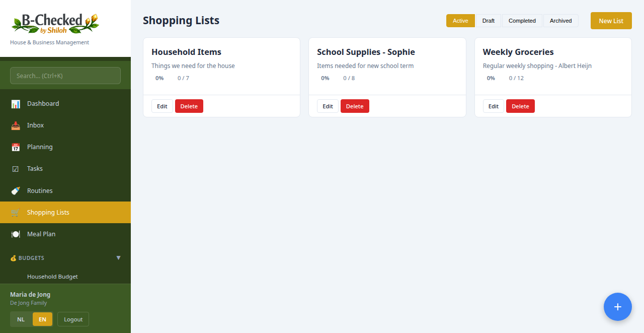Collapse the Budgets section chevron

pyautogui.click(x=119, y=257)
